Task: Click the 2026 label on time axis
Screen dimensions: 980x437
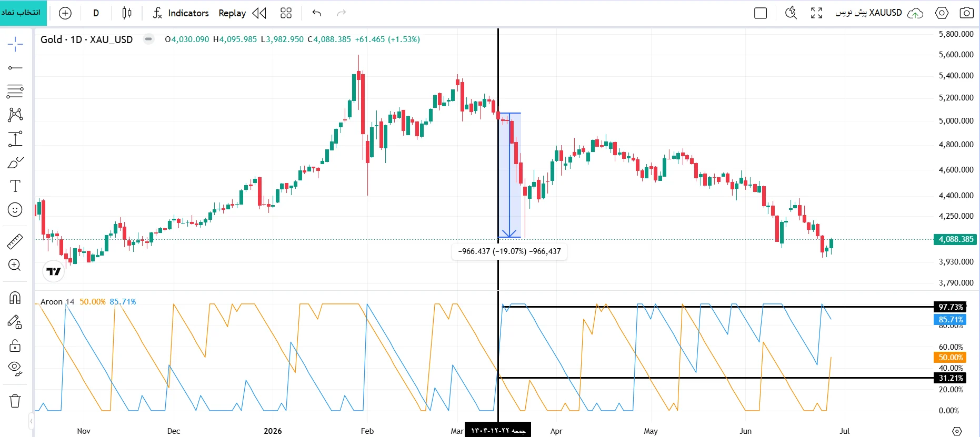Action: click(273, 431)
